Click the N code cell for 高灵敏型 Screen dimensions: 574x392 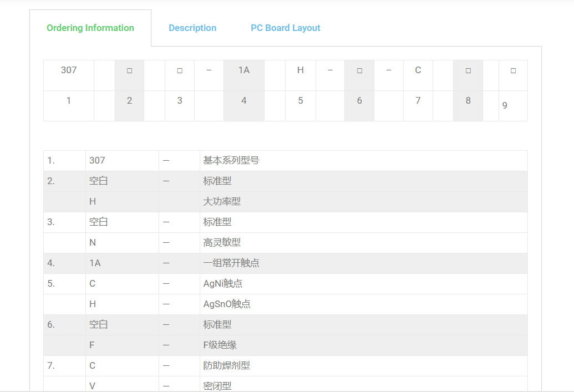(x=93, y=242)
